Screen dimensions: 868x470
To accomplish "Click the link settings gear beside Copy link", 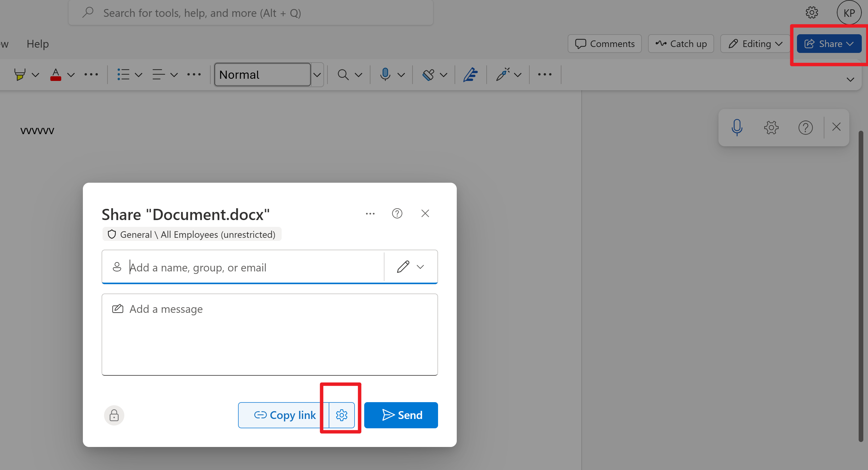I will click(x=341, y=415).
